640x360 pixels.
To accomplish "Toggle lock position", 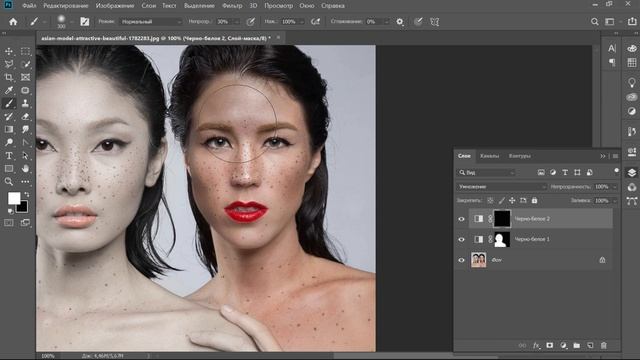I will [x=512, y=200].
